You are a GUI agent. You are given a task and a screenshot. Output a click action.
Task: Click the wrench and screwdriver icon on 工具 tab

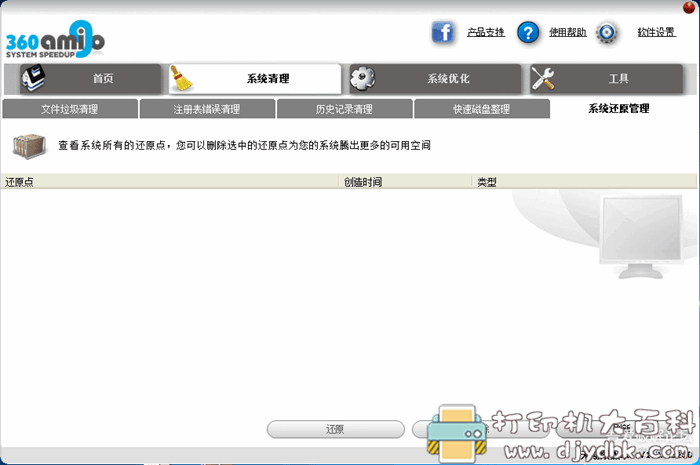(x=543, y=79)
